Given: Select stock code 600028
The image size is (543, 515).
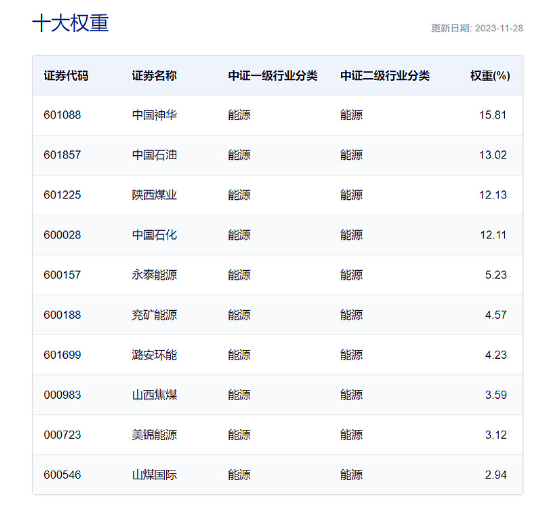Looking at the screenshot, I should [x=62, y=235].
